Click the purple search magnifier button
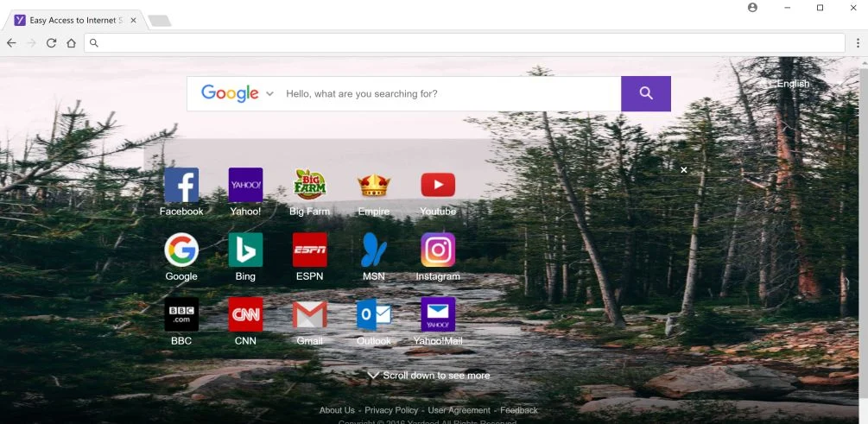This screenshot has height=424, width=868. tap(646, 93)
